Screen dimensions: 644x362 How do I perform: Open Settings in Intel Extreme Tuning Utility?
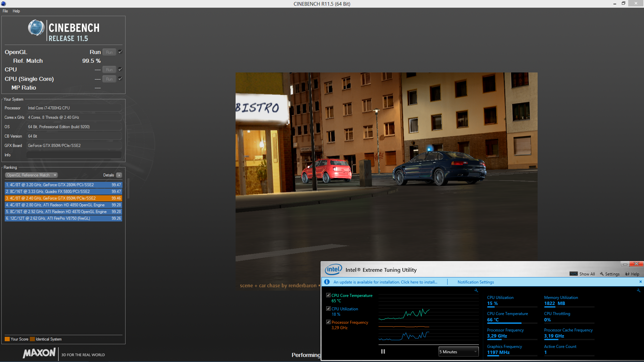609,274
